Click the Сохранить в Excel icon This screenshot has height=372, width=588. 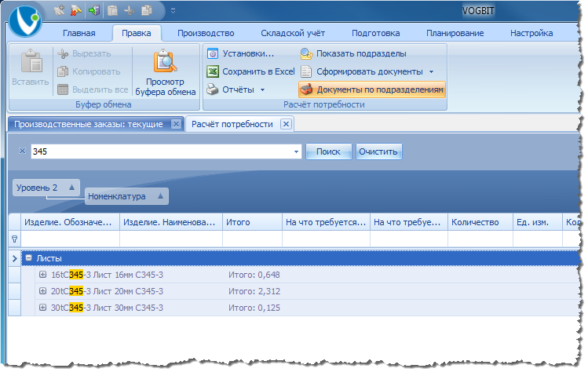pyautogui.click(x=213, y=71)
